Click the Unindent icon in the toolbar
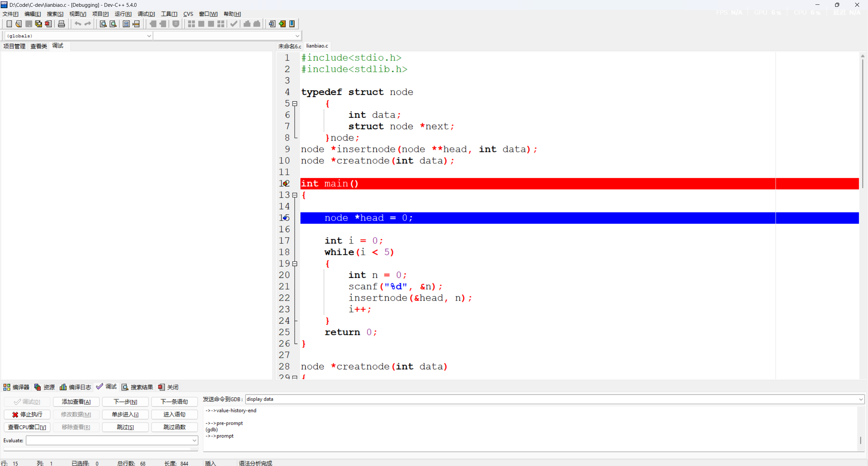 163,24
